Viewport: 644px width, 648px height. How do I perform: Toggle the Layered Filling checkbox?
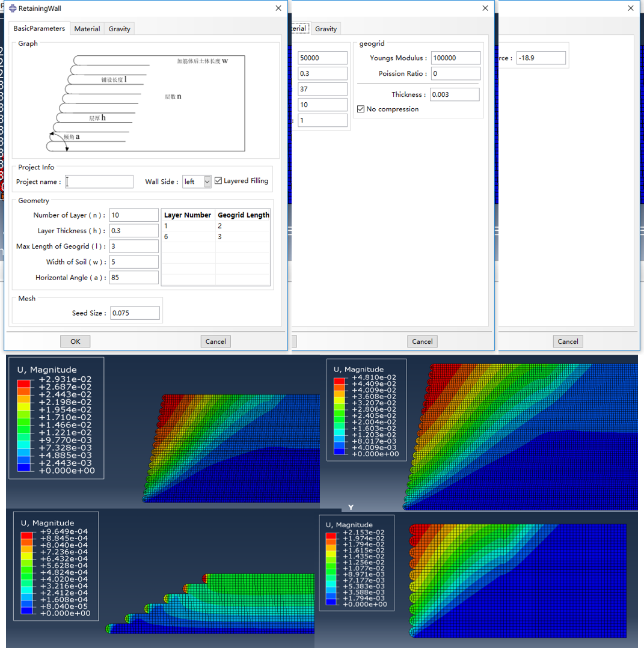tap(218, 181)
